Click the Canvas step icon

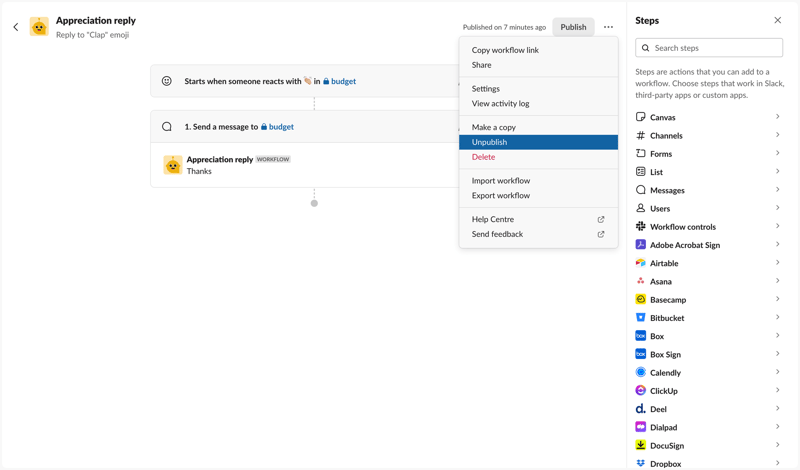pyautogui.click(x=640, y=117)
